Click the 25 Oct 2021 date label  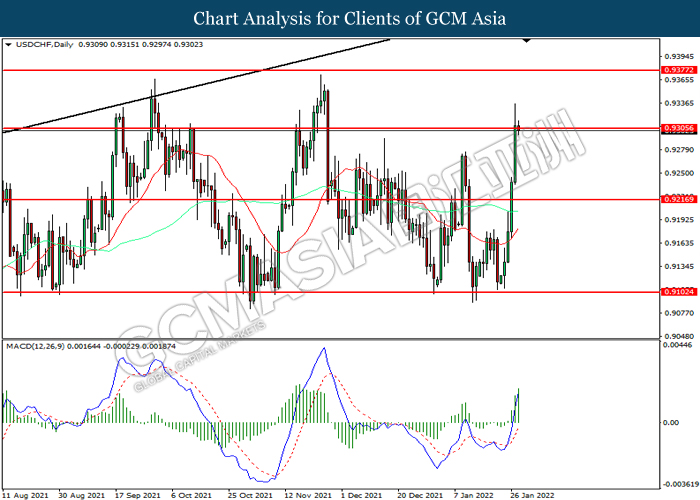[x=250, y=496]
